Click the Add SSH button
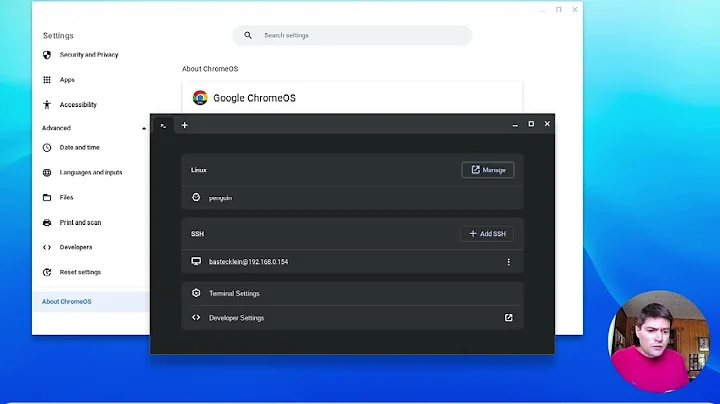 (x=487, y=234)
